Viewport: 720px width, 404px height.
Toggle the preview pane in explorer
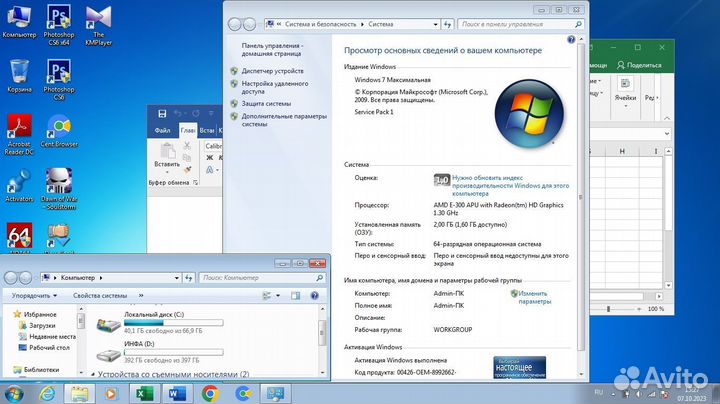[295, 296]
